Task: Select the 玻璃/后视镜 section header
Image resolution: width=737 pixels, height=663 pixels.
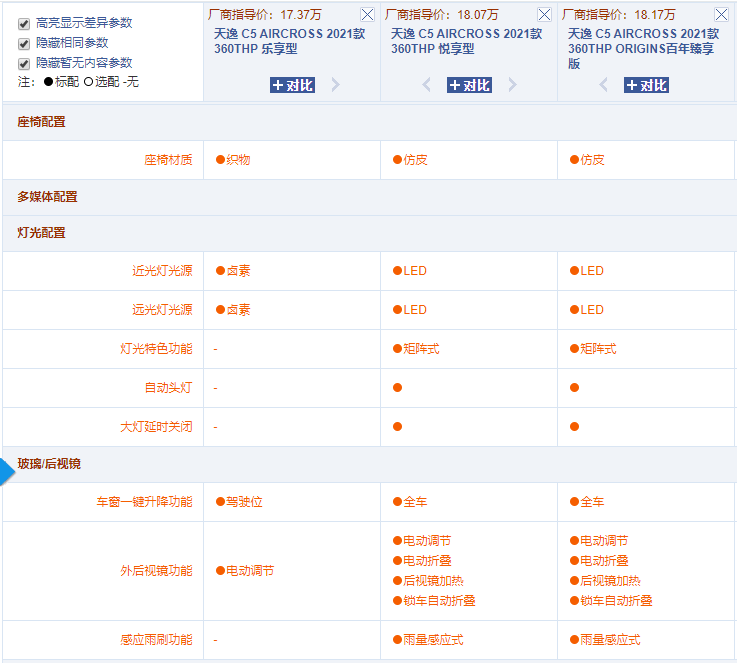Action: tap(49, 464)
